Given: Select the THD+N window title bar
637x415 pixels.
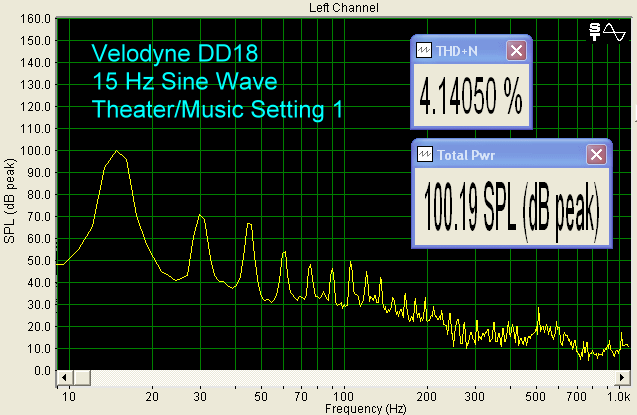Looking at the screenshot, I should (468, 51).
